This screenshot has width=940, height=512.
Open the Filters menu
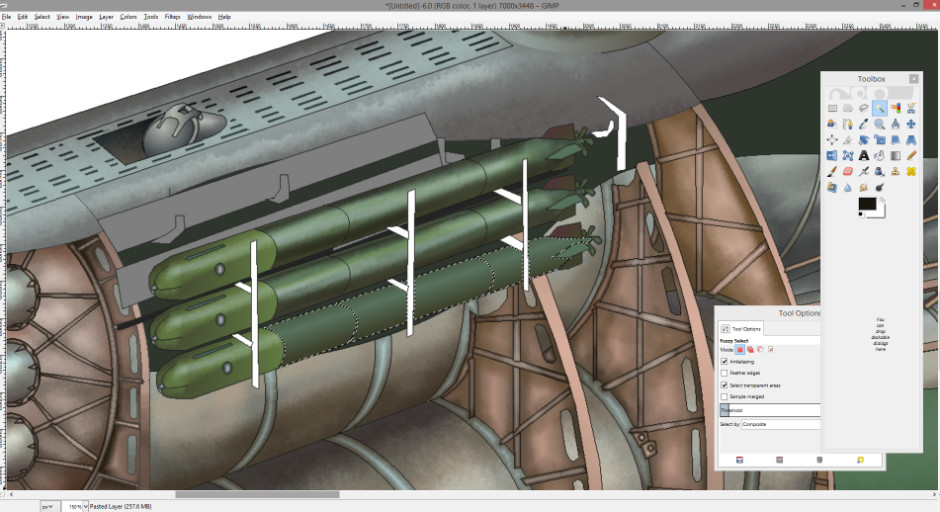tap(173, 17)
